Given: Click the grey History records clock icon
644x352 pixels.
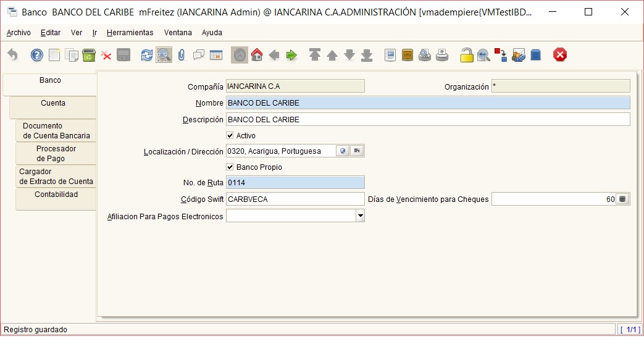Looking at the screenshot, I should [240, 54].
